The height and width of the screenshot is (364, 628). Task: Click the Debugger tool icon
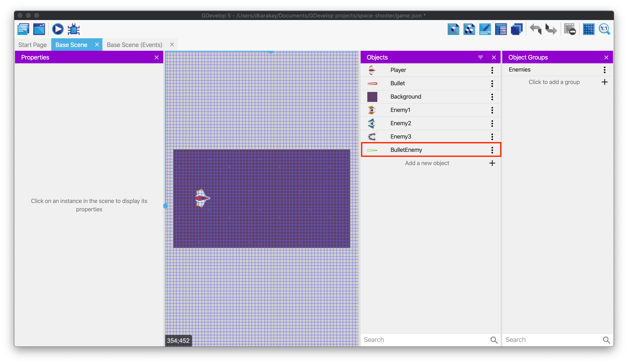coord(73,29)
